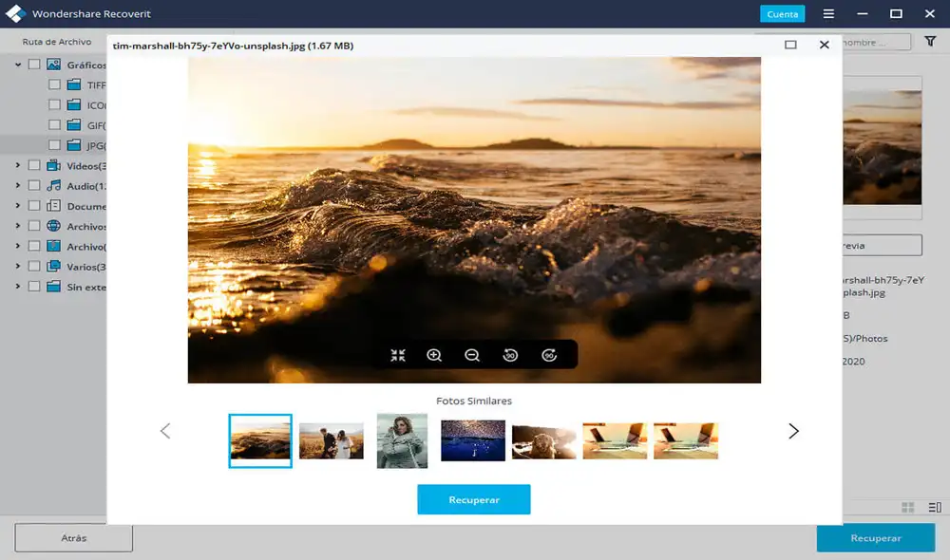The image size is (950, 560).
Task: Show next similar photos with right arrow
Action: 793,431
